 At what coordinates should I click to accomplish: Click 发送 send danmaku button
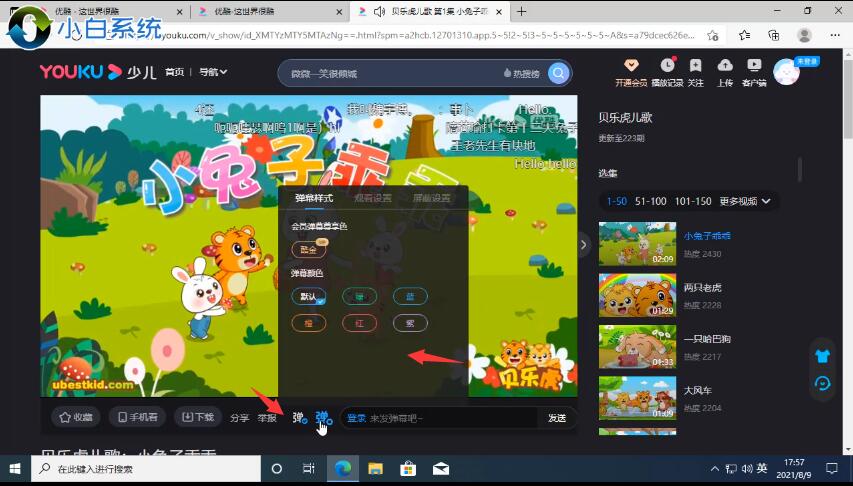[557, 418]
